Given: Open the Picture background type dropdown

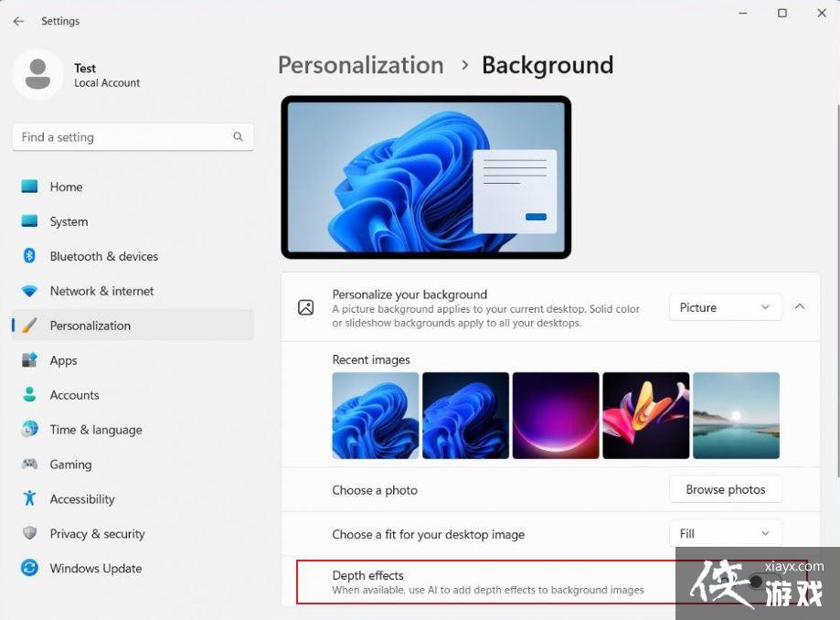Looking at the screenshot, I should (x=725, y=307).
